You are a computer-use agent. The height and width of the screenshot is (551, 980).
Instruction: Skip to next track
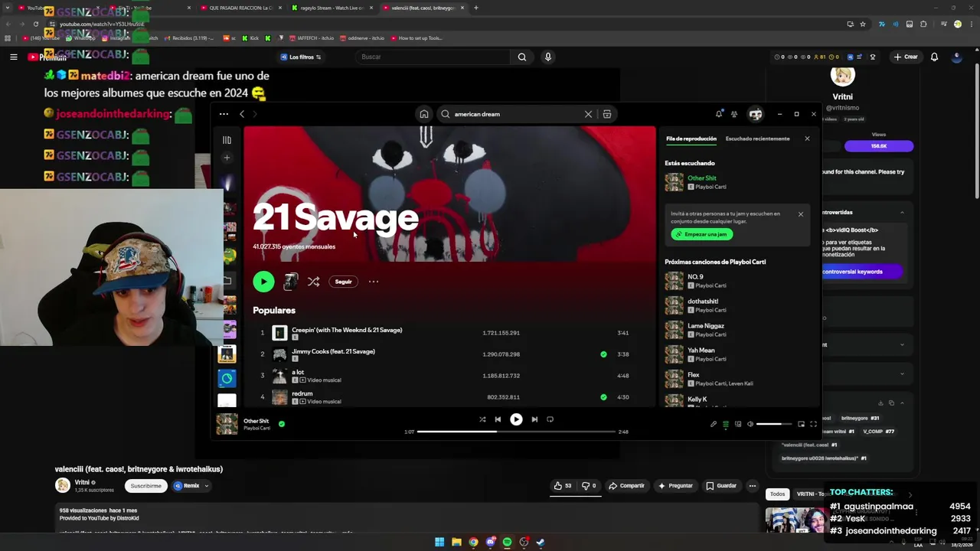pos(534,419)
